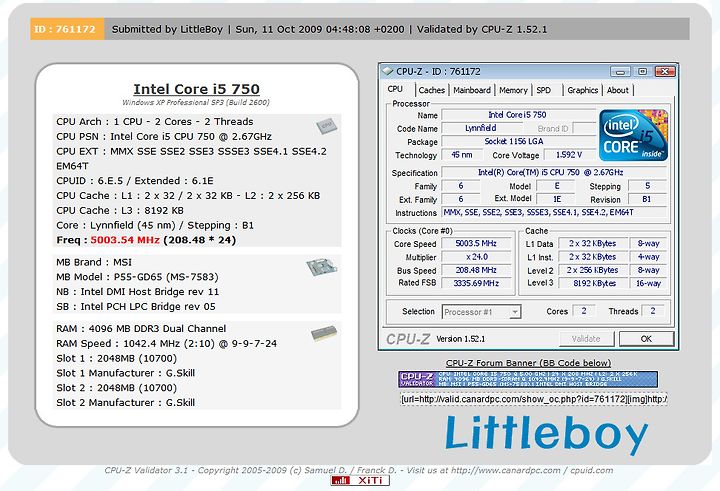Click the XiTi stats badge
Screen dimensions: 720x491
point(360,480)
